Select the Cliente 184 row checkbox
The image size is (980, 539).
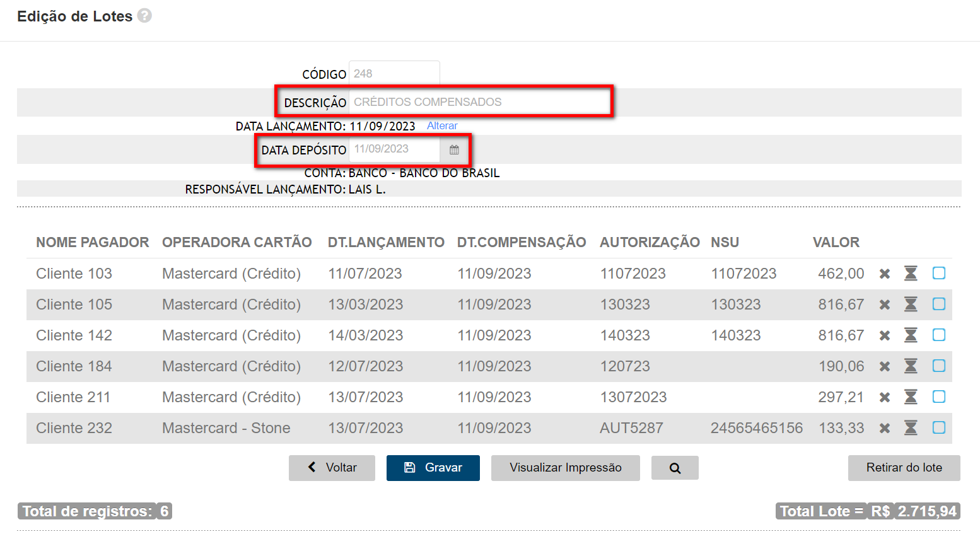pyautogui.click(x=939, y=366)
